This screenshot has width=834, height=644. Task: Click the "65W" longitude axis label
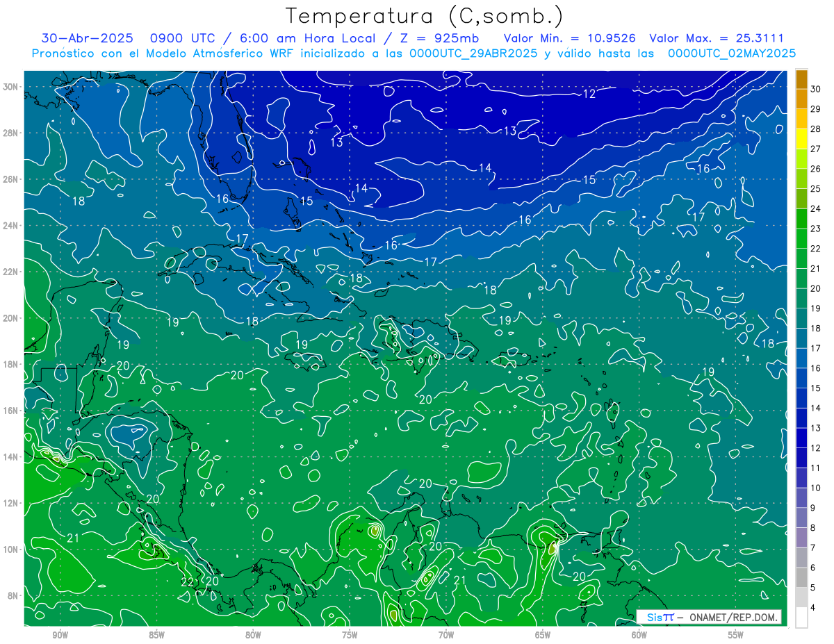tap(543, 635)
